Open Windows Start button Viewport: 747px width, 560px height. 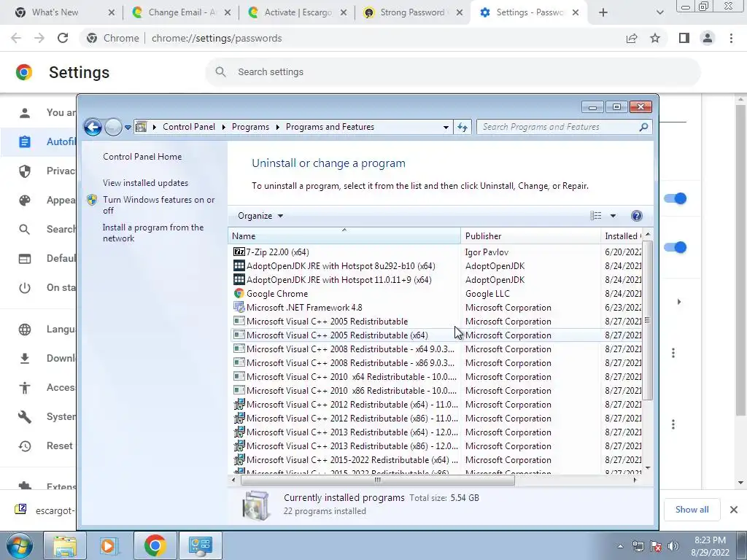coord(20,546)
